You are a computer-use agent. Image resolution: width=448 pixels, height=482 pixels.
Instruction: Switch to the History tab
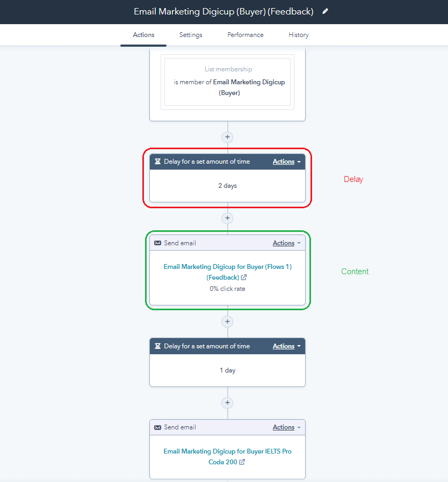(x=299, y=35)
